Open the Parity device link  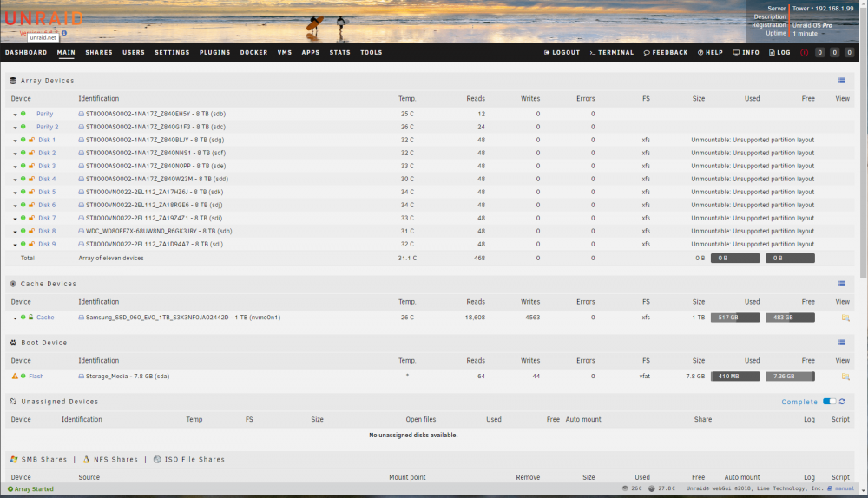click(x=45, y=114)
